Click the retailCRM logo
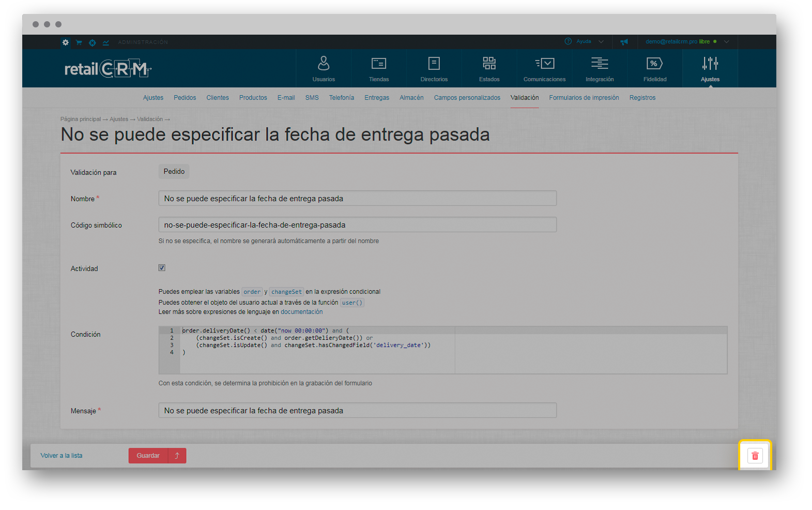 pos(108,69)
